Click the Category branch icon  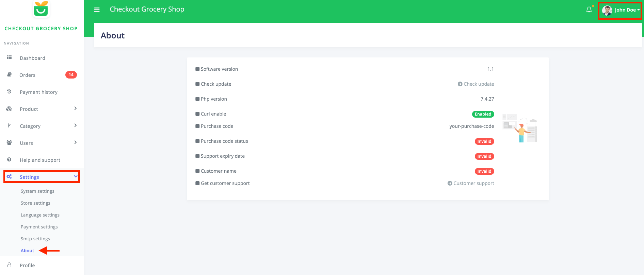pos(9,125)
